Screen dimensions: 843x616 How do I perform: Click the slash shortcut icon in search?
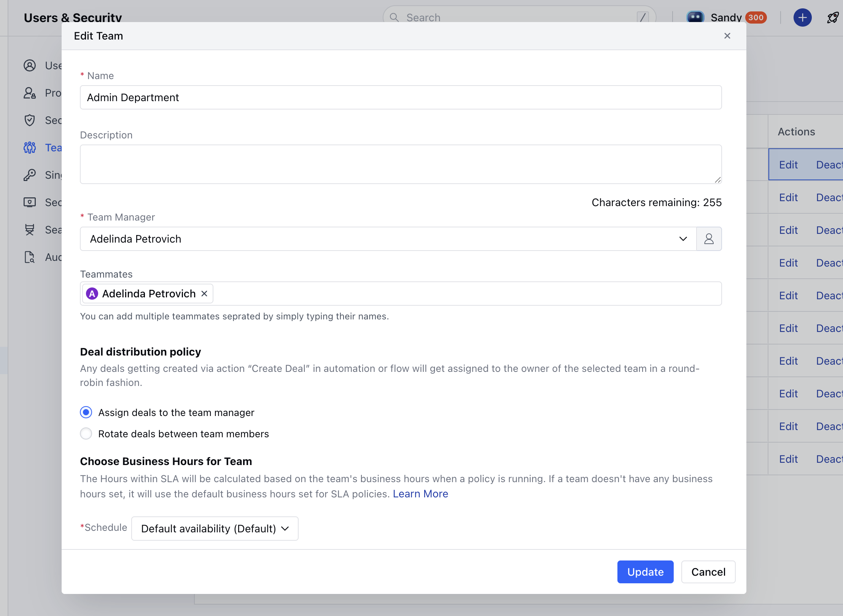(643, 17)
